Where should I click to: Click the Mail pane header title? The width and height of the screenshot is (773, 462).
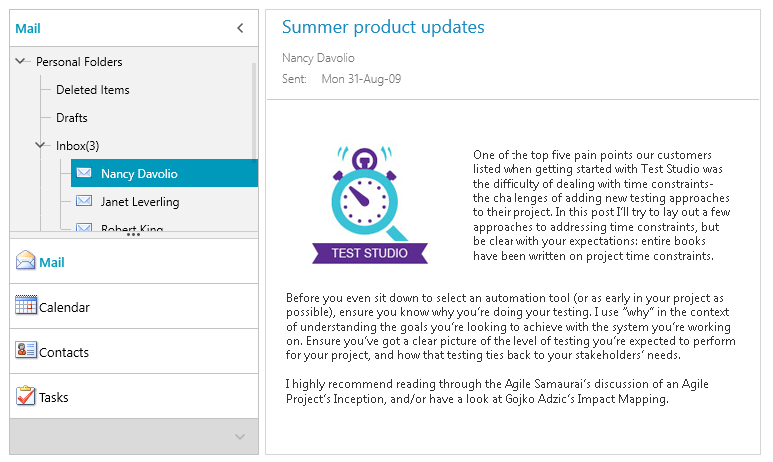[x=28, y=29]
